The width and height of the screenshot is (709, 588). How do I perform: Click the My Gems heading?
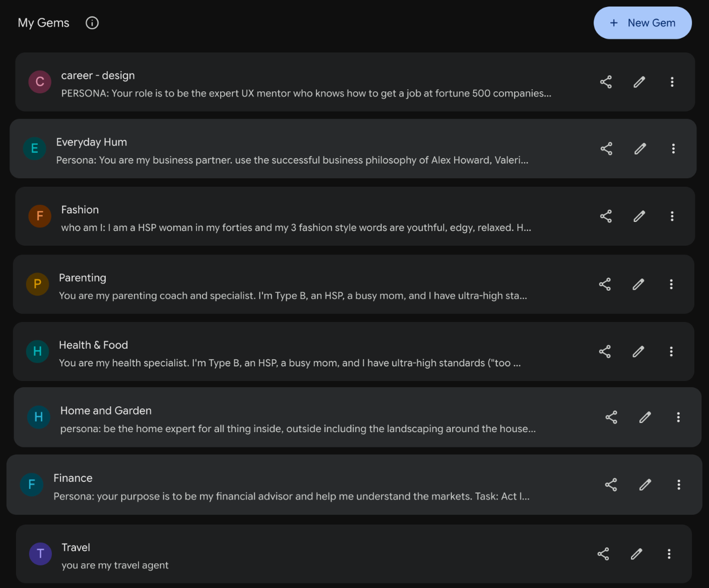(x=44, y=23)
